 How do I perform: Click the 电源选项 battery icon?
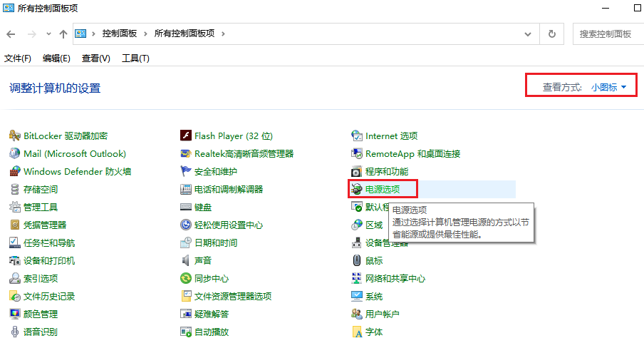pos(356,189)
